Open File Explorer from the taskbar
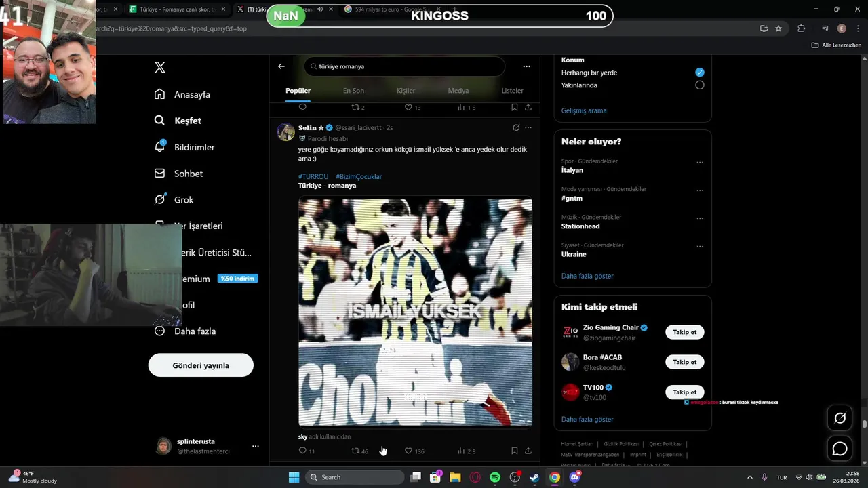This screenshot has height=488, width=868. (454, 477)
